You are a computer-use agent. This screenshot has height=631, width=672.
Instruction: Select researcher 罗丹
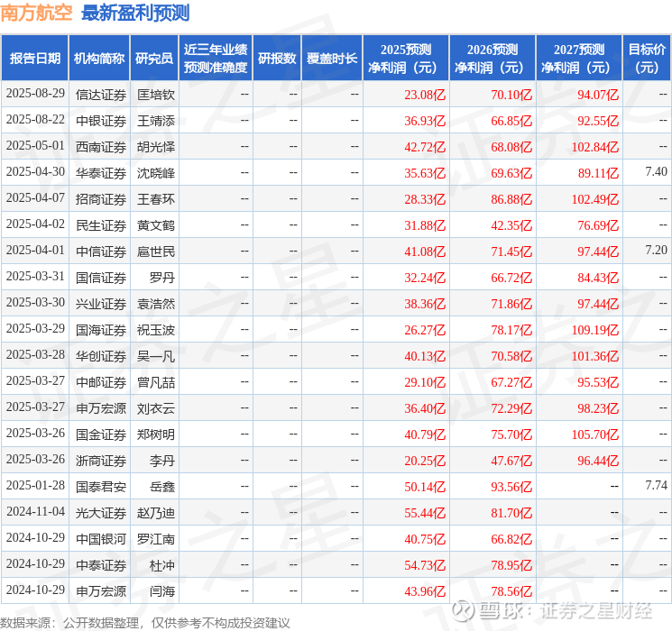coord(162,277)
